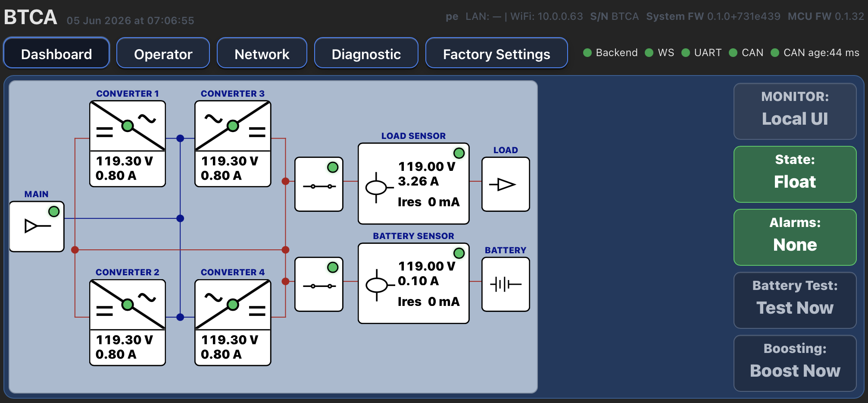Open the Dashboard tab
Screen dimensions: 868x403
coord(56,53)
